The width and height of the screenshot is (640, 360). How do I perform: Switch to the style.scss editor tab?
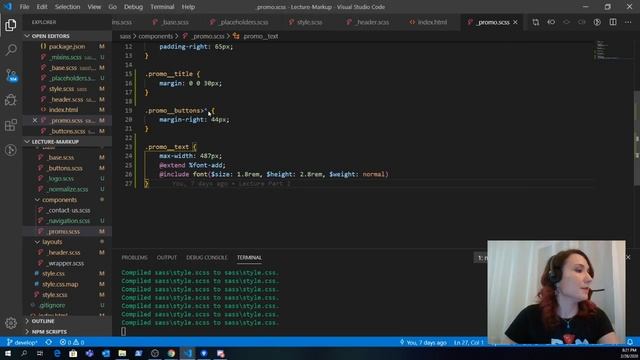tap(306, 22)
